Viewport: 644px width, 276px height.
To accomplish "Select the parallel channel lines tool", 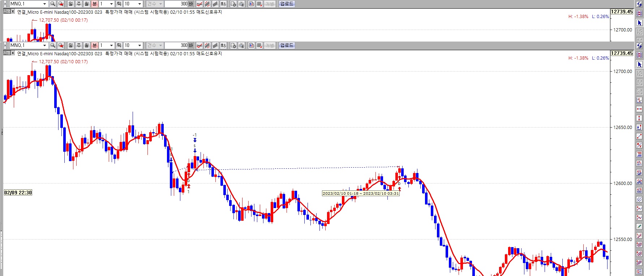I will [x=639, y=199].
